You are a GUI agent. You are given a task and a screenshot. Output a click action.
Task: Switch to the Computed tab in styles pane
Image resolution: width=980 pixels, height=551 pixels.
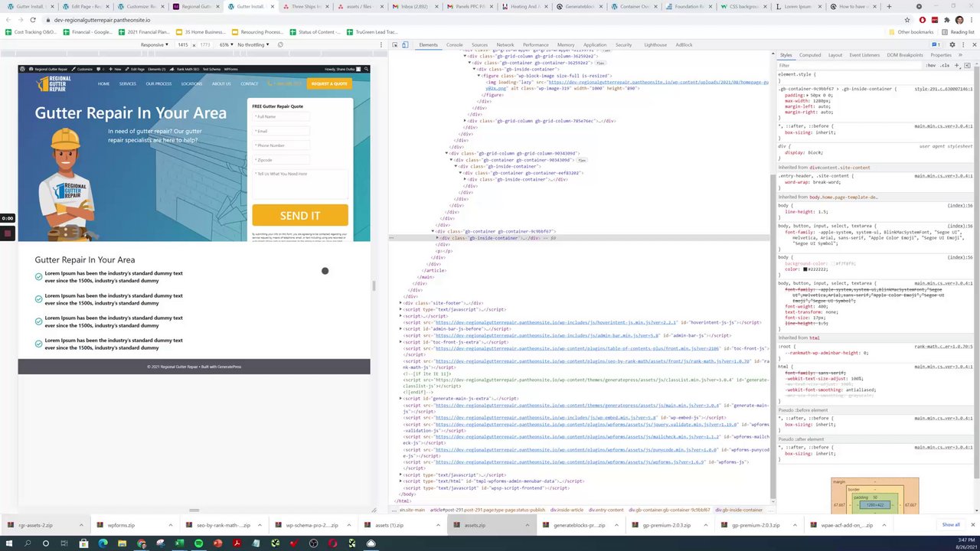pyautogui.click(x=810, y=55)
